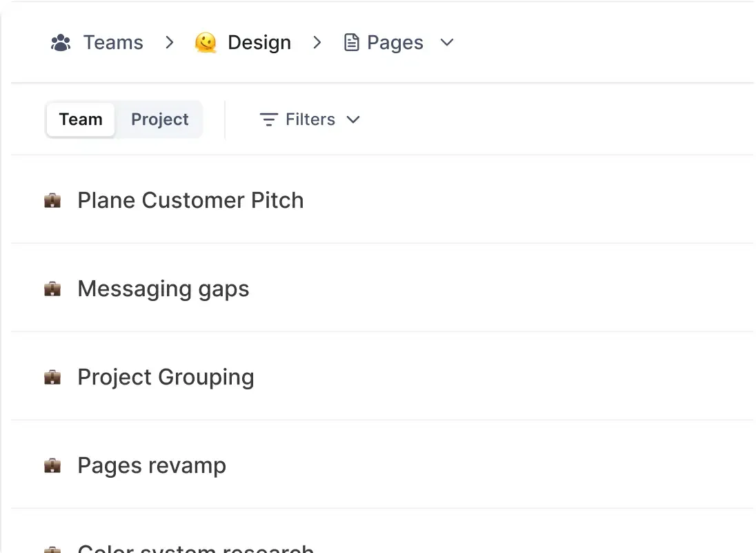
Task: Click the briefcase icon beside Messaging gaps
Action: [x=52, y=289]
